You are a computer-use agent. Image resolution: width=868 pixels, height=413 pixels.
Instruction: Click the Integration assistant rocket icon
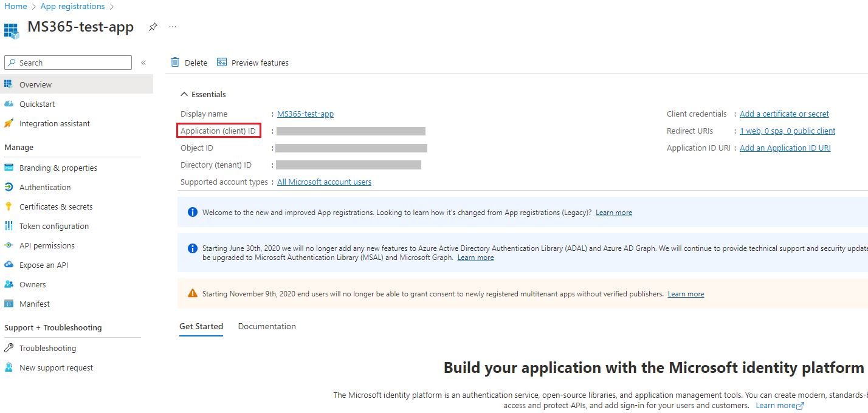click(9, 123)
